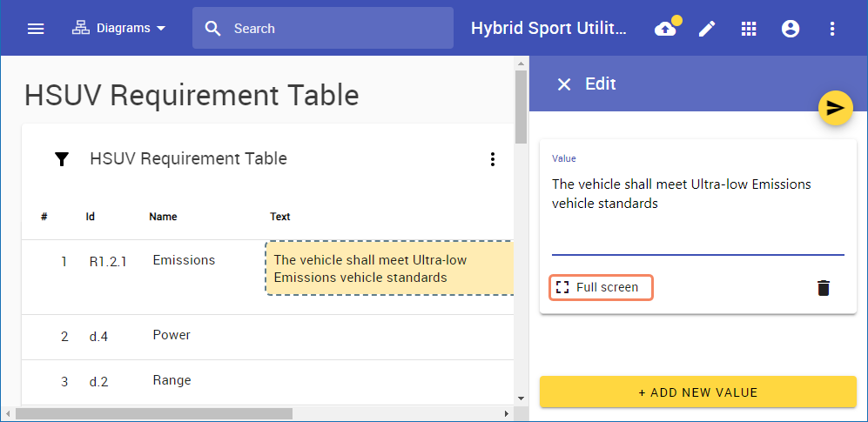The width and height of the screenshot is (868, 422).
Task: Delete the value with trash icon
Action: (x=824, y=288)
